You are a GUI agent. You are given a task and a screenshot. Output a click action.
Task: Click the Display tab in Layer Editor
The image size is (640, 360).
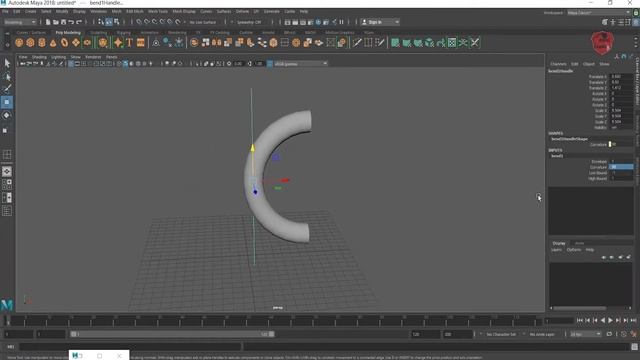point(559,243)
